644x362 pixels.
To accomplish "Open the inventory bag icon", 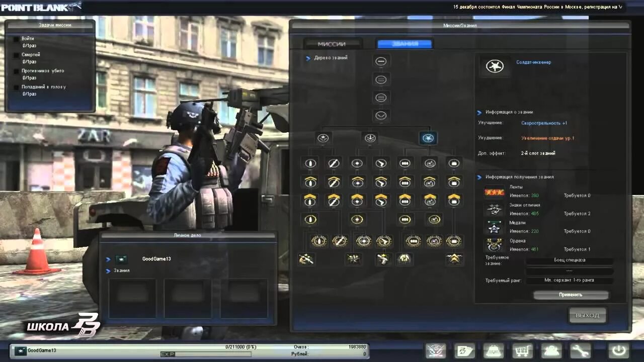I will pyautogui.click(x=494, y=350).
